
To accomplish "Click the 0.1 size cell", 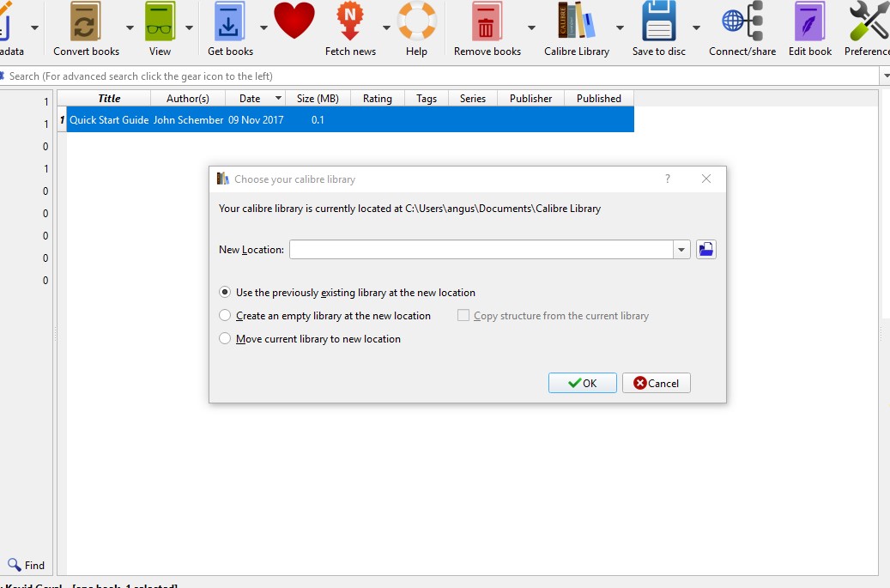I will pos(318,120).
